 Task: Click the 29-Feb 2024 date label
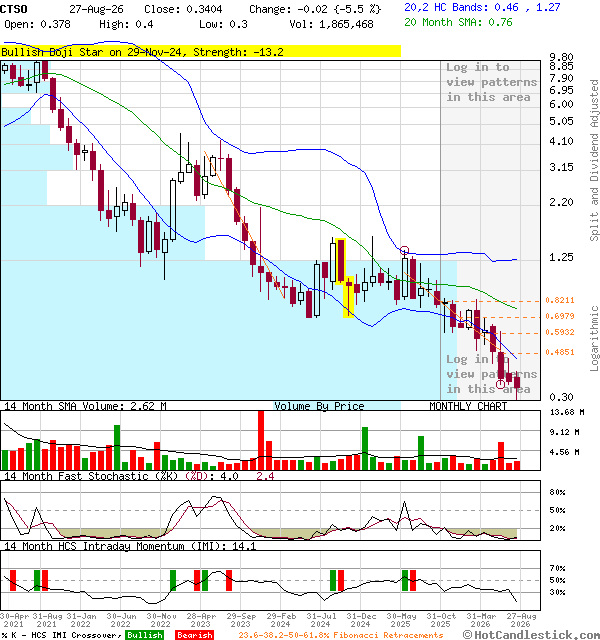(x=281, y=620)
